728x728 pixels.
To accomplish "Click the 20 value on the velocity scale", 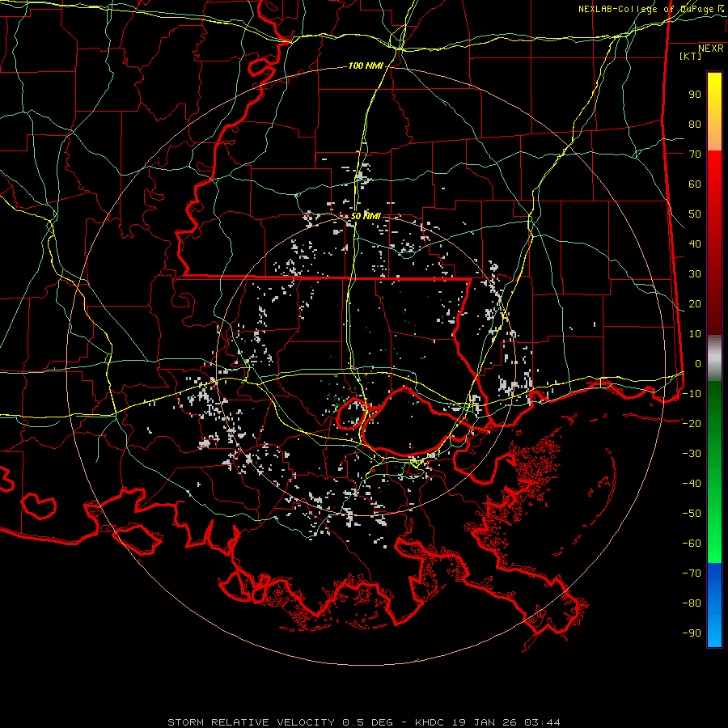I will 695,304.
